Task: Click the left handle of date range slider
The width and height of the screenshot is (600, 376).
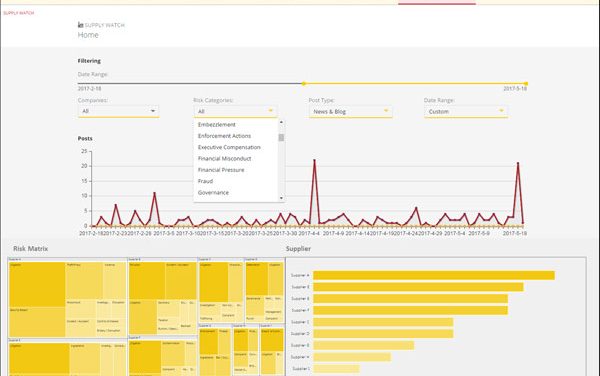Action: click(303, 83)
